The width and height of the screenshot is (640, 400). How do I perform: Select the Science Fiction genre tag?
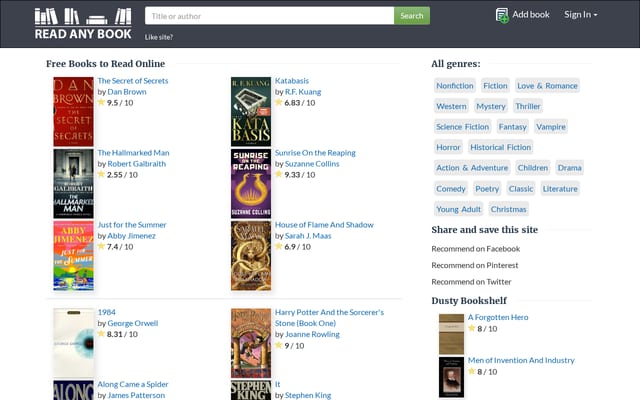(462, 127)
